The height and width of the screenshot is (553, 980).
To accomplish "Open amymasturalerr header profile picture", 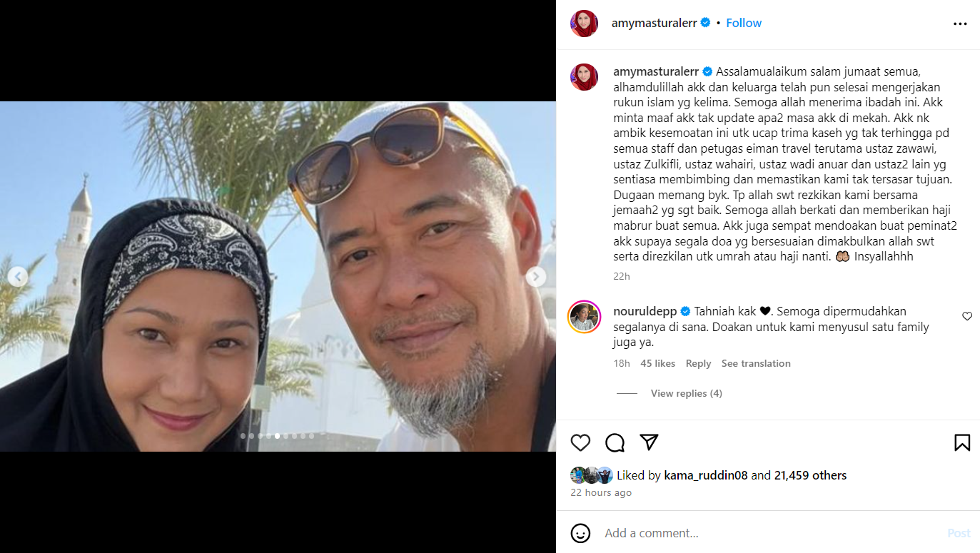I will click(584, 24).
